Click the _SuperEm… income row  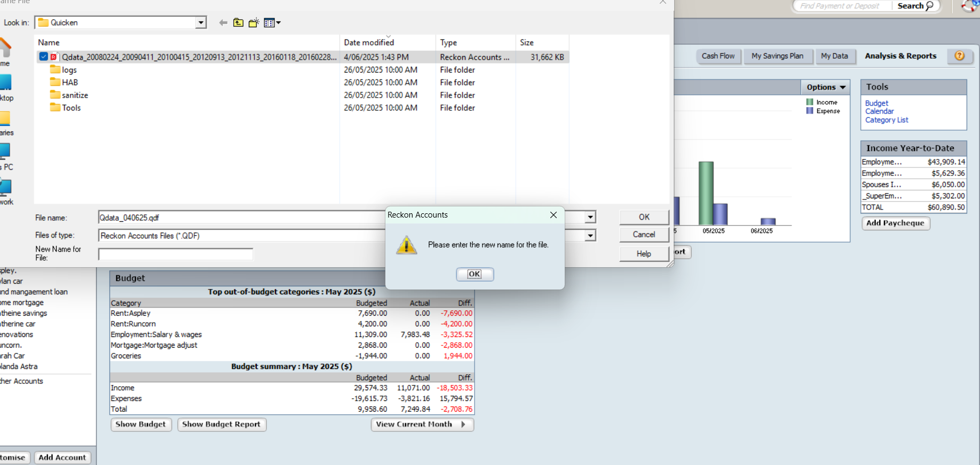click(913, 196)
